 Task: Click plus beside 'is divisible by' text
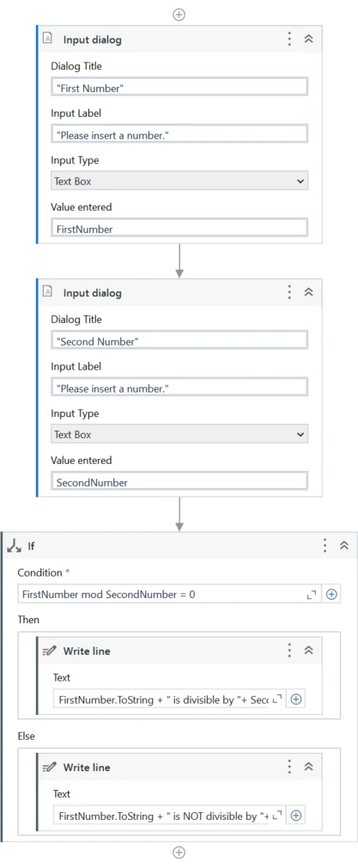click(295, 700)
